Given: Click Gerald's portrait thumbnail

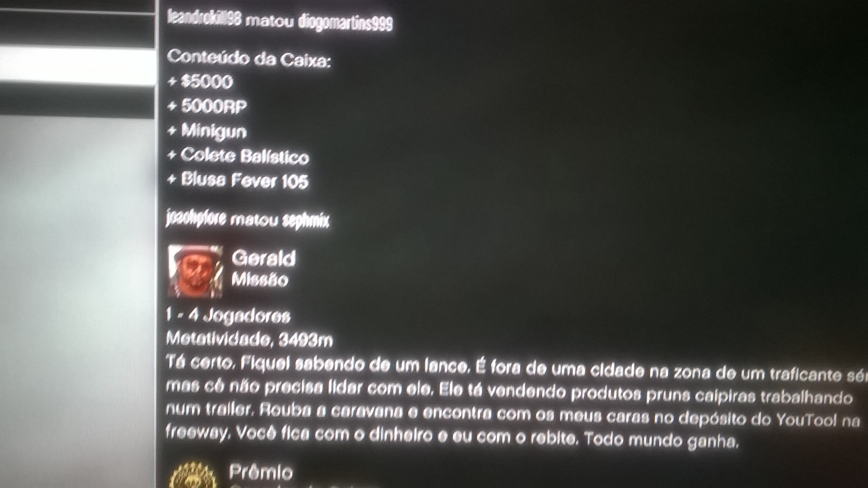Looking at the screenshot, I should click(x=196, y=271).
